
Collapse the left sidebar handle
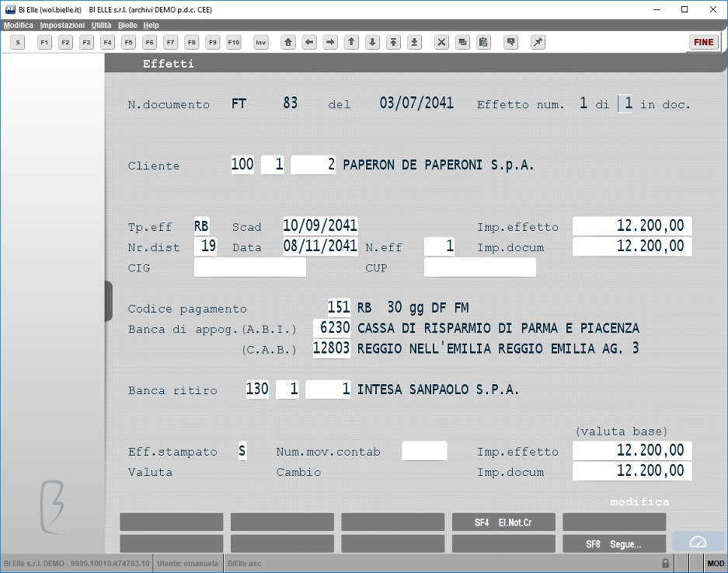(109, 301)
